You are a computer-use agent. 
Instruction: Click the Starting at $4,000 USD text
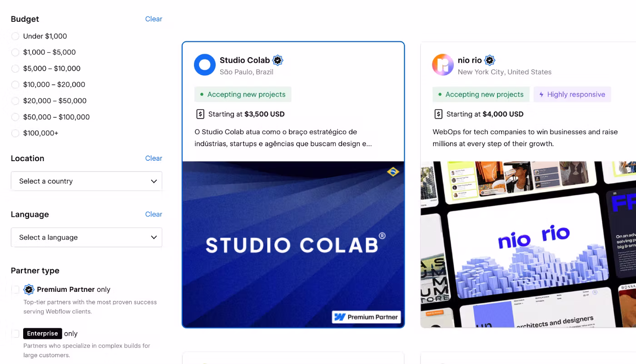[485, 114]
